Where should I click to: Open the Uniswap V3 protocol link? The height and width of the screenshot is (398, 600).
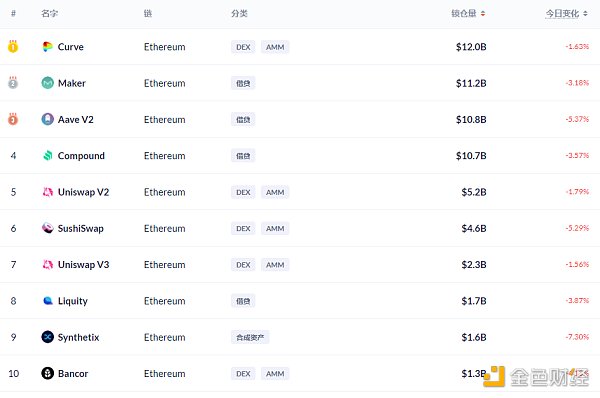[x=83, y=264]
